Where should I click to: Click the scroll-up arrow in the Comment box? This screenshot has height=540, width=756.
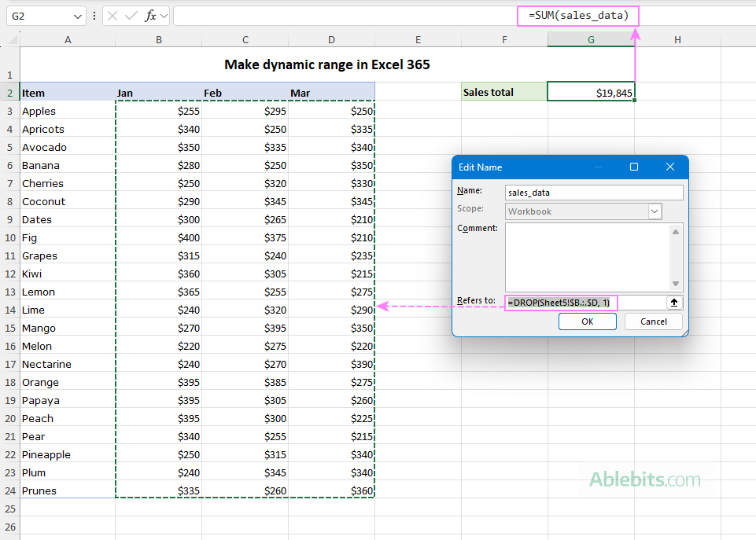tap(674, 232)
